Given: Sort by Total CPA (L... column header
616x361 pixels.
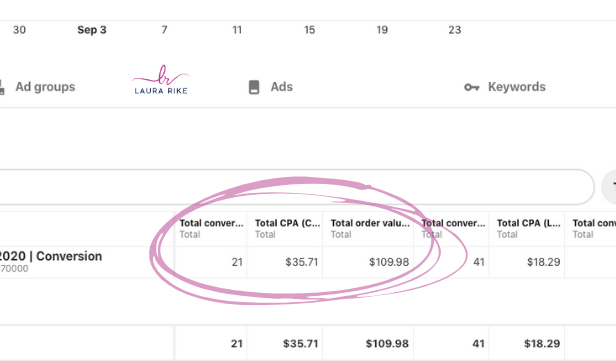Looking at the screenshot, I should pyautogui.click(x=528, y=223).
